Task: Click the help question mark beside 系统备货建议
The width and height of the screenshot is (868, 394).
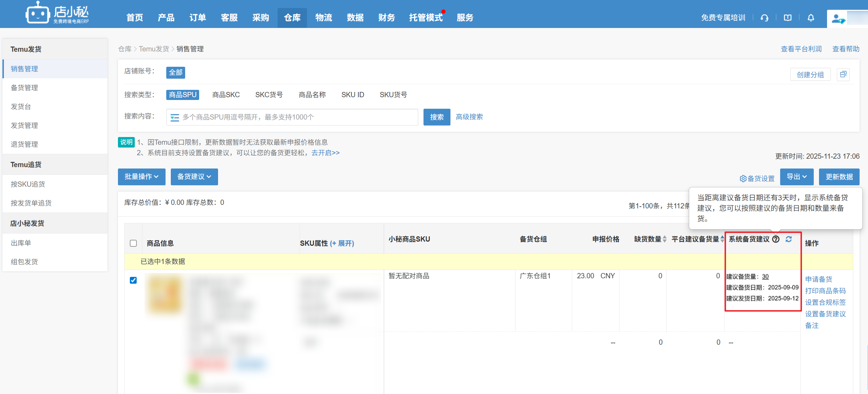Action: pyautogui.click(x=776, y=239)
